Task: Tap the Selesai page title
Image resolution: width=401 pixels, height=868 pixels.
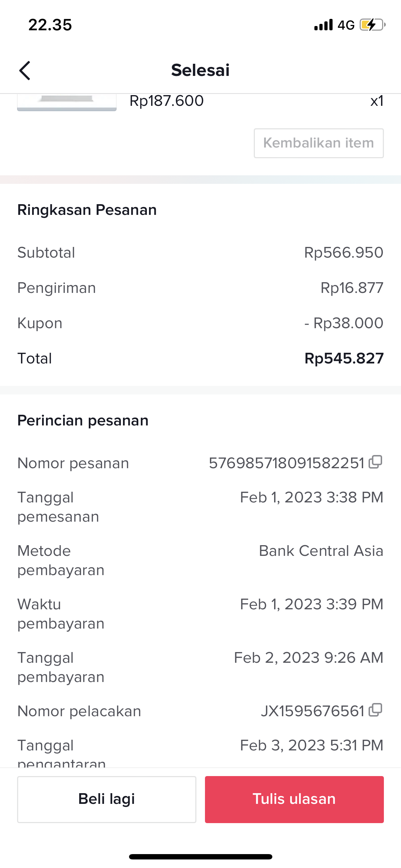Action: tap(200, 70)
